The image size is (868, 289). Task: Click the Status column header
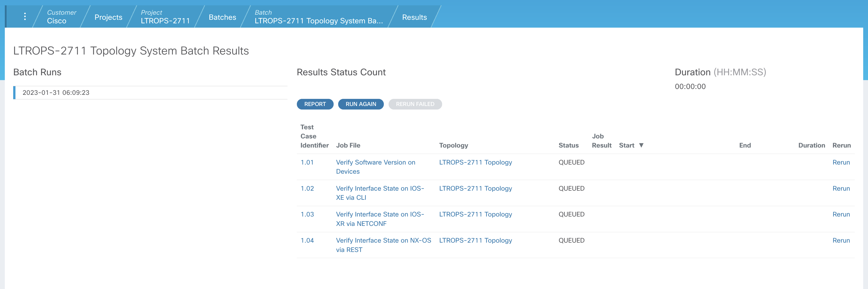tap(568, 145)
